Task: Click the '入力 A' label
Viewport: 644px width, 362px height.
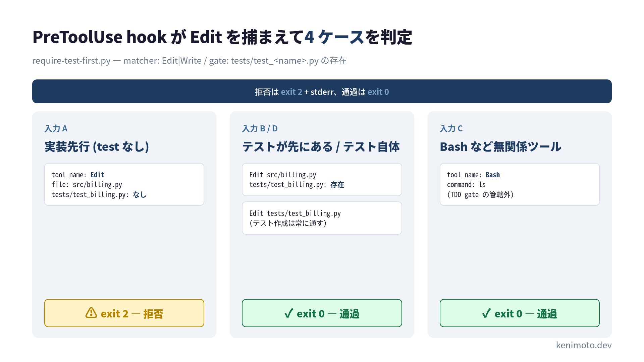Action: (56, 128)
